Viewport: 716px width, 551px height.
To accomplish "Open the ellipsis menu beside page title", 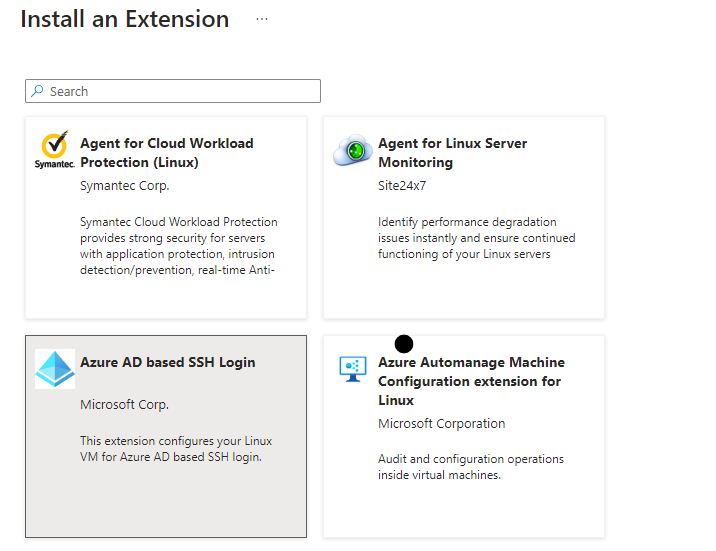I will pos(262,19).
